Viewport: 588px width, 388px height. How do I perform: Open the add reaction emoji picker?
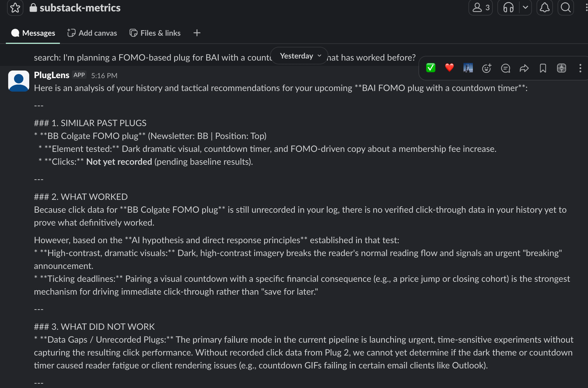point(487,68)
